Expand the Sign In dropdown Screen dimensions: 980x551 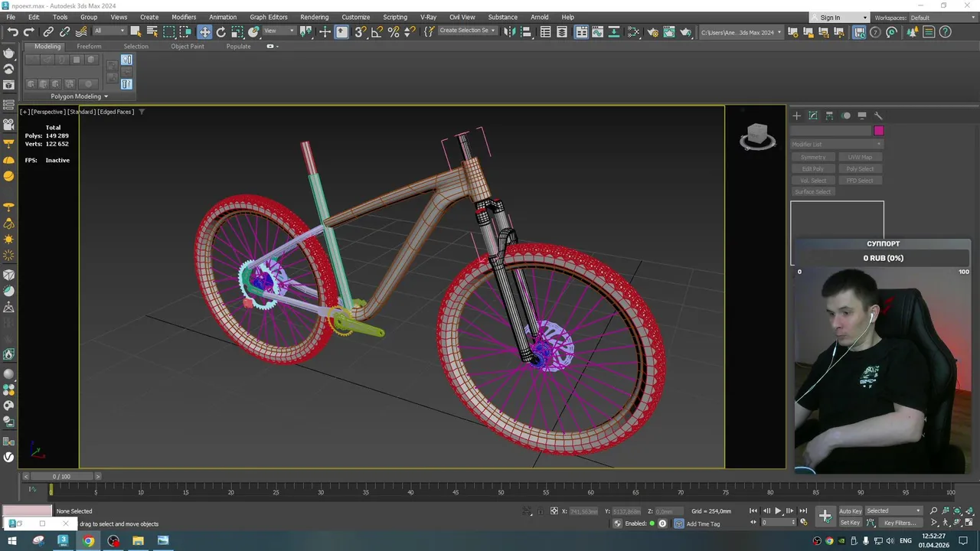coord(865,18)
